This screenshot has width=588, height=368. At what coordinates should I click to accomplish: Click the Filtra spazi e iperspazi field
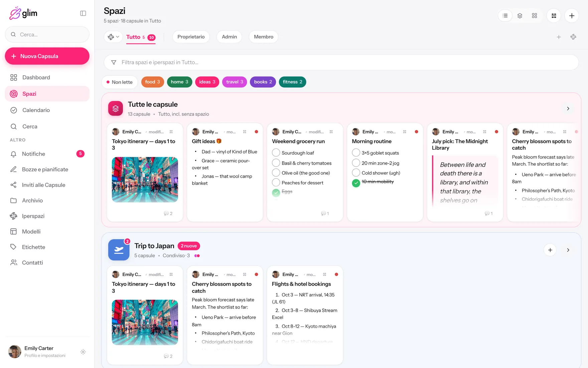click(341, 63)
